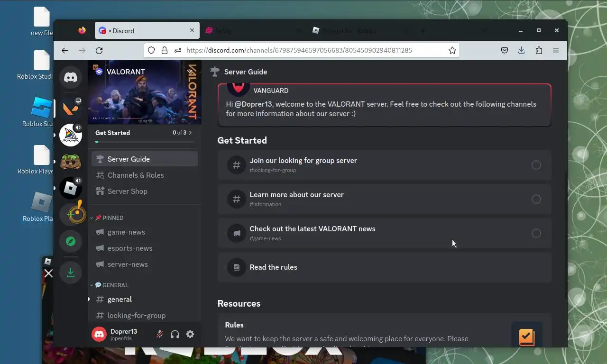Bookmark this page with star icon
The height and width of the screenshot is (364, 607).
coord(452,50)
